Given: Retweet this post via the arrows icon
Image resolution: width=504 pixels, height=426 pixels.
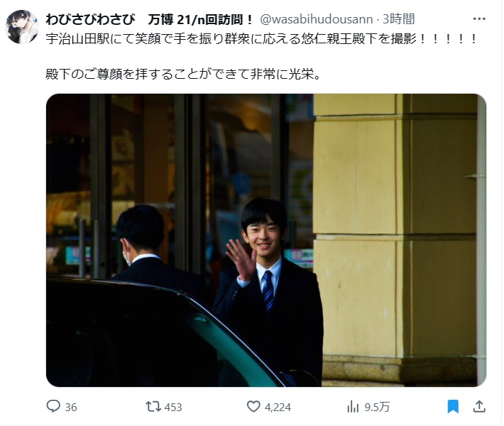Looking at the screenshot, I should 153,407.
